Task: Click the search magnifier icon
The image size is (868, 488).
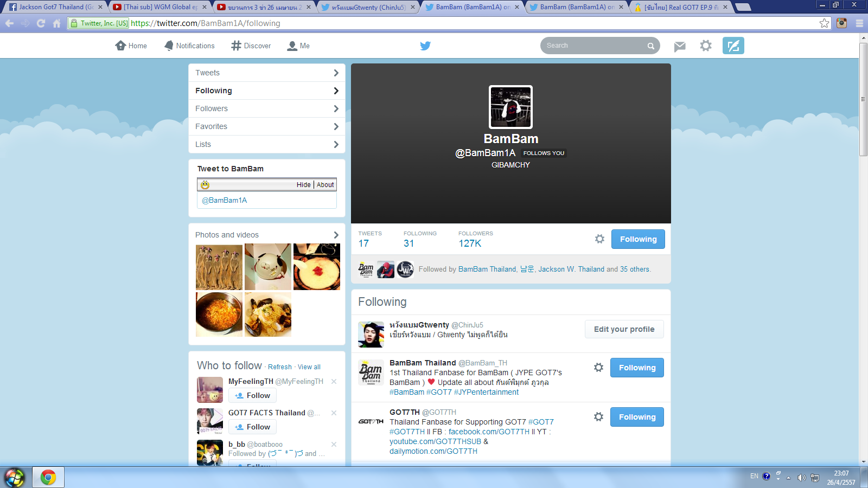Action: coord(650,46)
